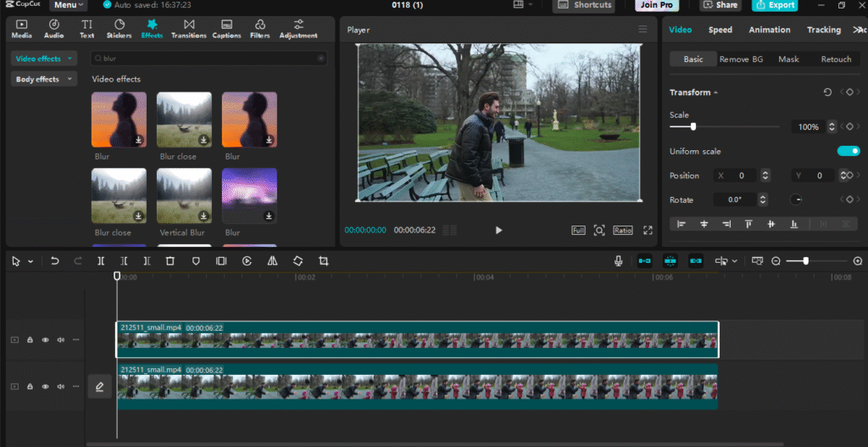Viewport: 868px width, 447px height.
Task: Hide the top video track using its eye icon
Action: pyautogui.click(x=46, y=340)
